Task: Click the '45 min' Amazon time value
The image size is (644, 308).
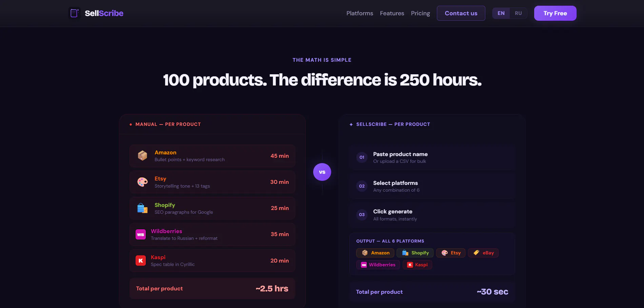Action: pyautogui.click(x=280, y=156)
